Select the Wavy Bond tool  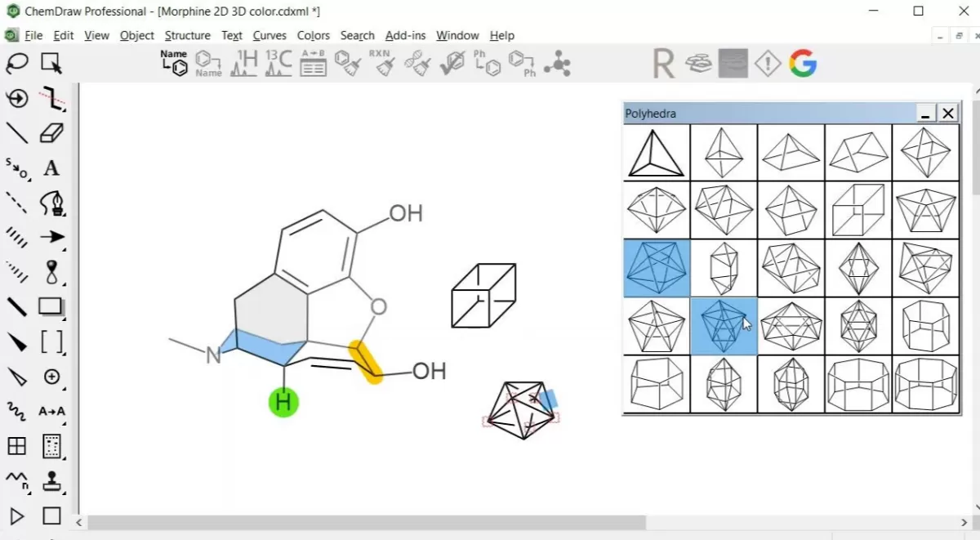pyautogui.click(x=17, y=411)
